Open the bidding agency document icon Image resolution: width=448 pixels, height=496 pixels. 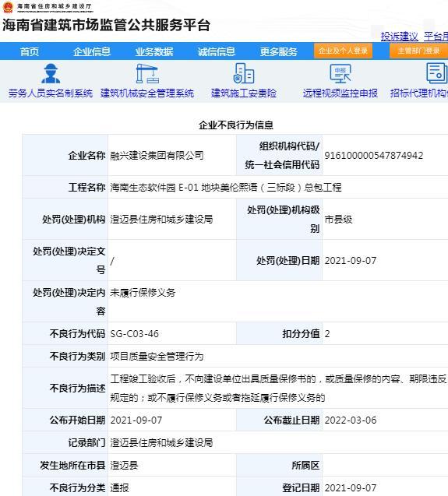point(437,73)
